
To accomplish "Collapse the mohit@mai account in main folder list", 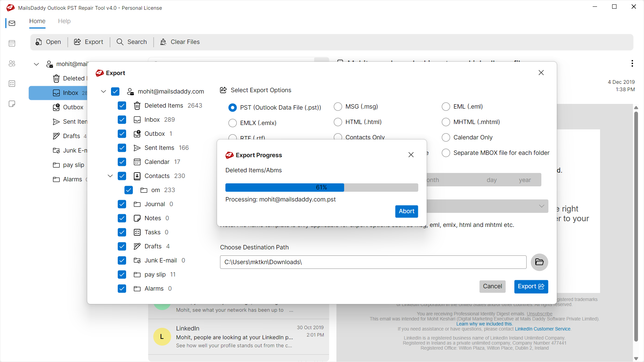I will point(36,64).
